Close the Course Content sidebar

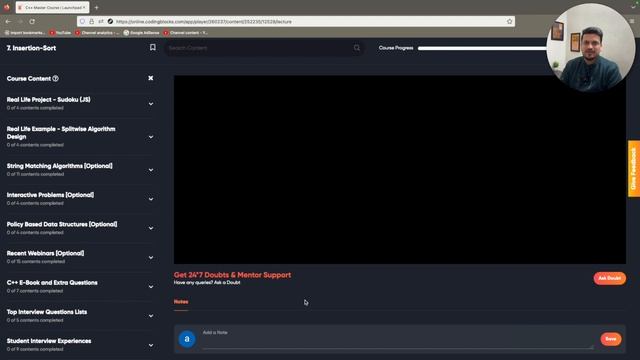tap(151, 78)
